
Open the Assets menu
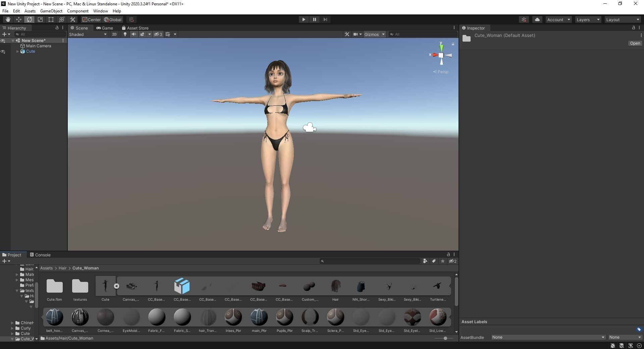coord(30,11)
